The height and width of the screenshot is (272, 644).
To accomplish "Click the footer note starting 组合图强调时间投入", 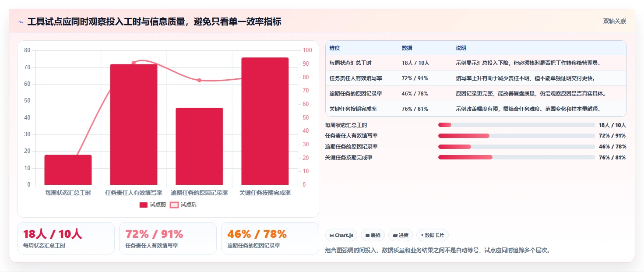I will point(438,251).
